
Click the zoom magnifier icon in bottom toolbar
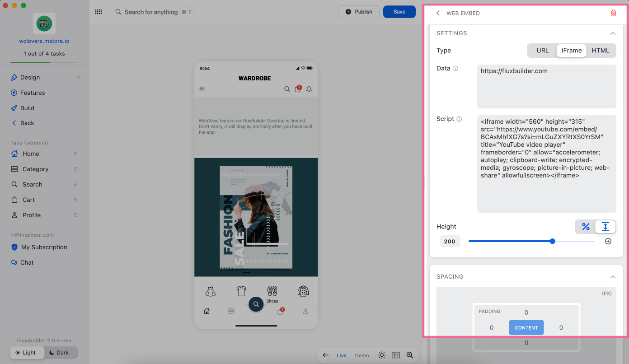point(409,355)
